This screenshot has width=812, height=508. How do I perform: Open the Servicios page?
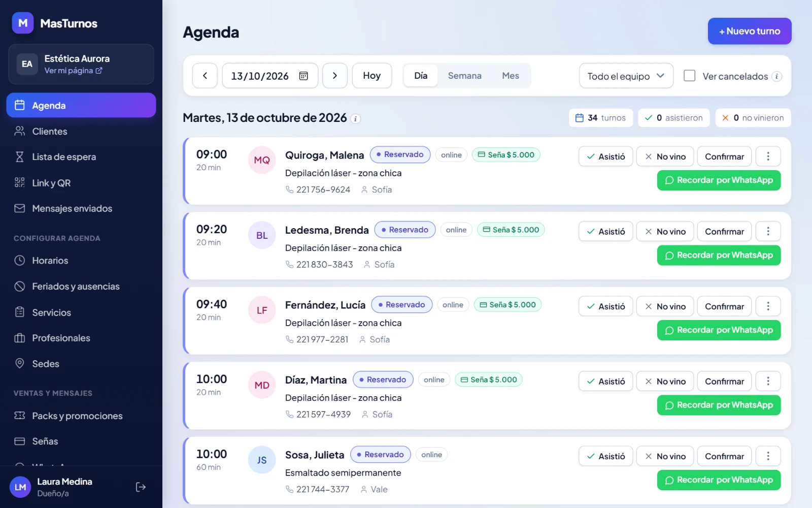click(81, 312)
